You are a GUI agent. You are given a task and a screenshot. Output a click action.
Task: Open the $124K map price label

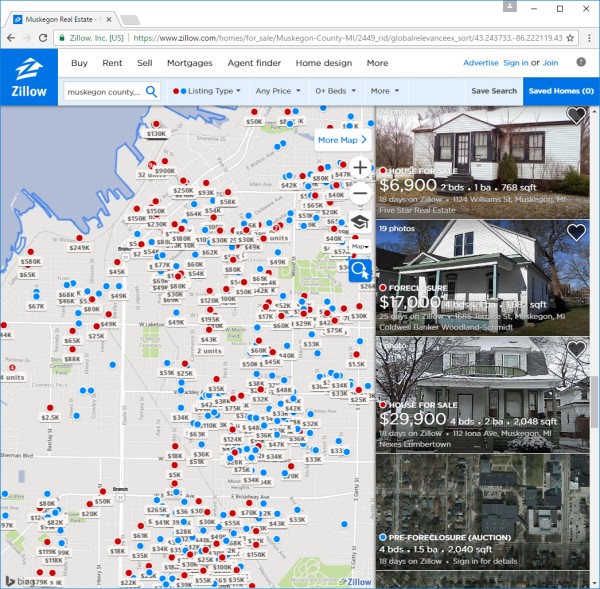pos(233,439)
